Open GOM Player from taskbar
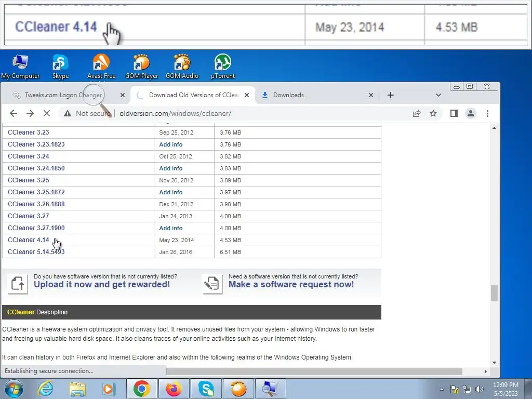This screenshot has height=399, width=532. (x=238, y=389)
